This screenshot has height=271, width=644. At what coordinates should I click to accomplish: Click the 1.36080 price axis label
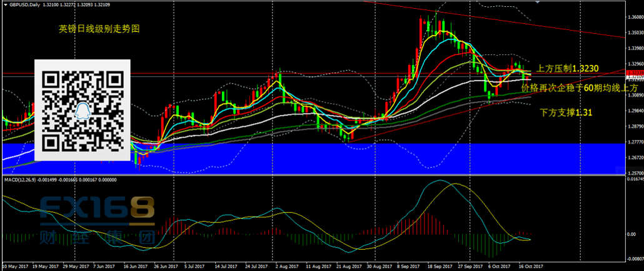tap(634, 17)
